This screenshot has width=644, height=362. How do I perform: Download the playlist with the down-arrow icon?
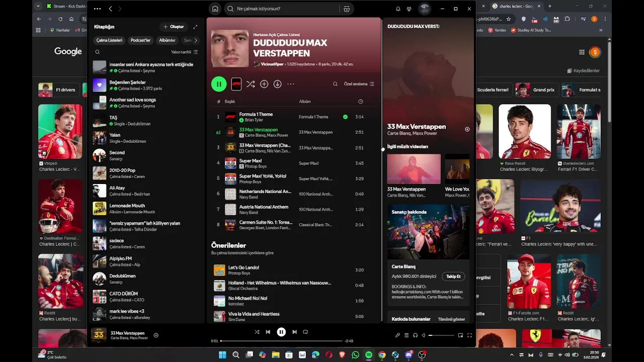[x=277, y=84]
